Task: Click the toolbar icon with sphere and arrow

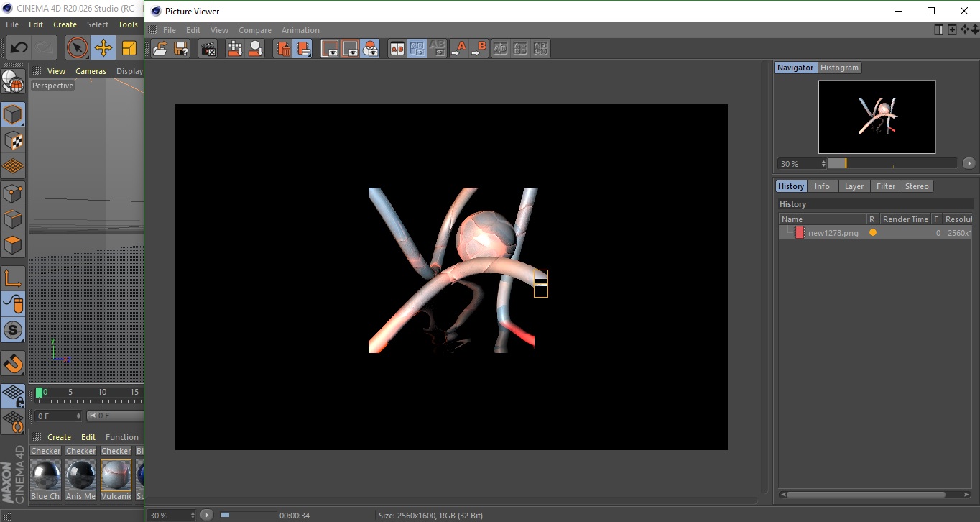Action: coord(255,49)
